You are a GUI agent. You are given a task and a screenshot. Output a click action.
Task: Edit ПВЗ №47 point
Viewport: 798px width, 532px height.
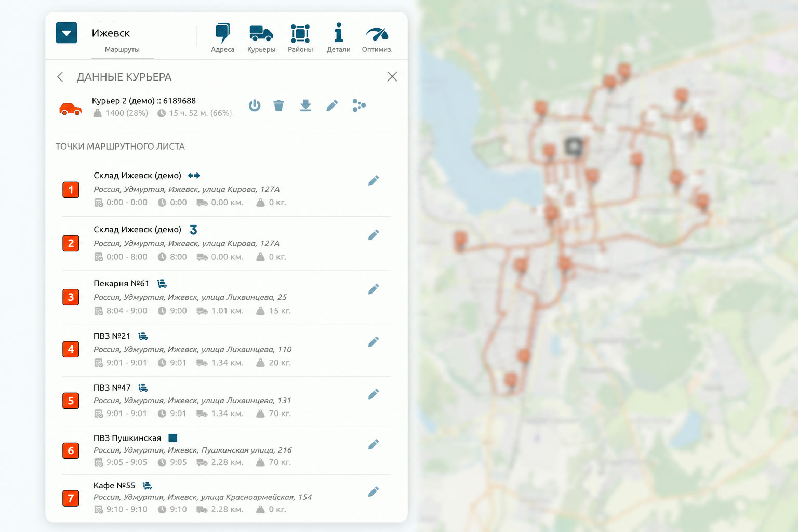374,394
